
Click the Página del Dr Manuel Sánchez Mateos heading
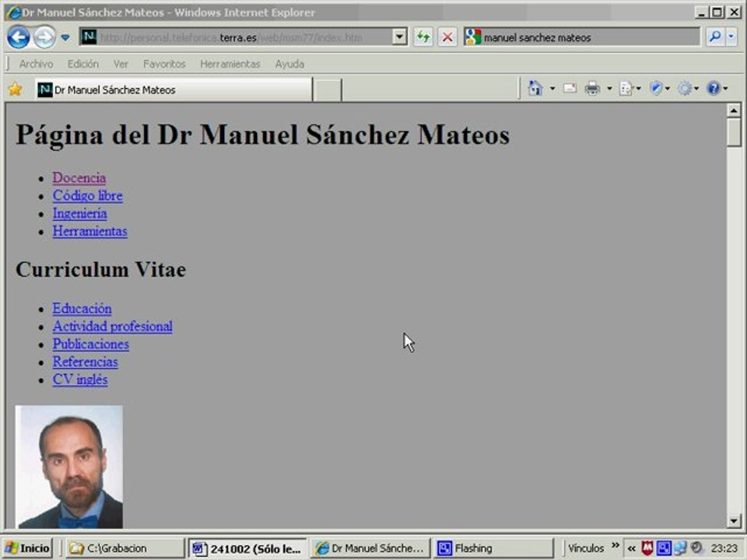[x=262, y=135]
